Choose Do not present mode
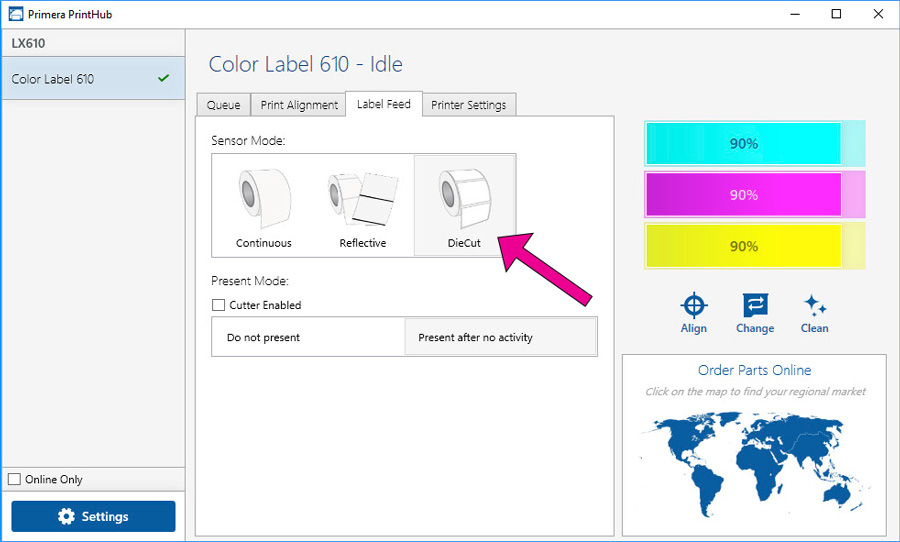Viewport: 900px width, 542px height. pyautogui.click(x=309, y=337)
